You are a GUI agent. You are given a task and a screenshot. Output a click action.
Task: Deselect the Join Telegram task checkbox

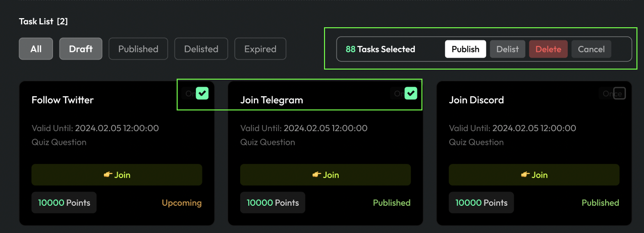point(411,93)
